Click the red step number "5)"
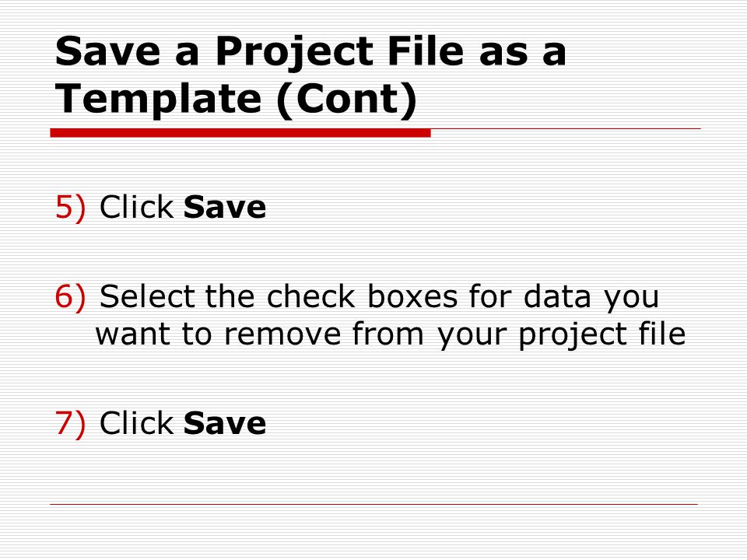Screen dimensions: 747x560 tap(71, 208)
